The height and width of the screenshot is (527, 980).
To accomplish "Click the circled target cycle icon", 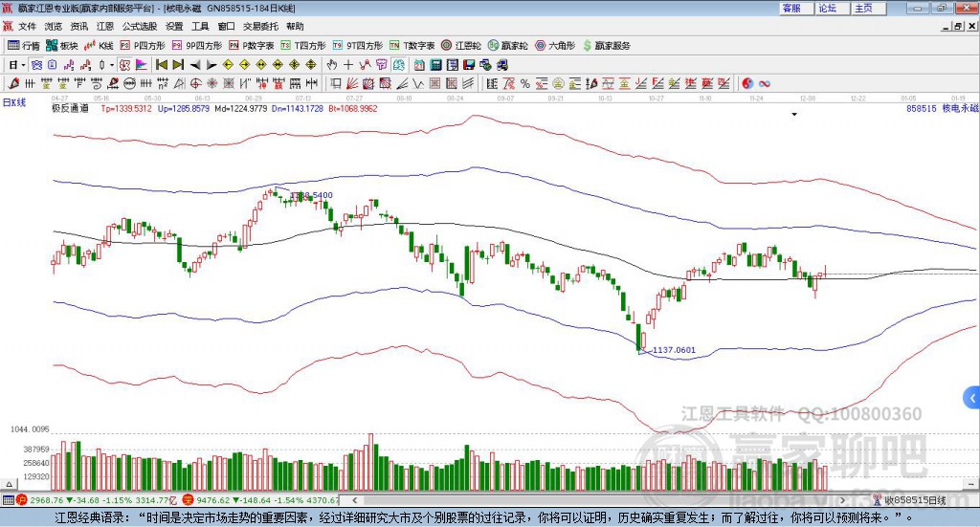I will pos(195,83).
